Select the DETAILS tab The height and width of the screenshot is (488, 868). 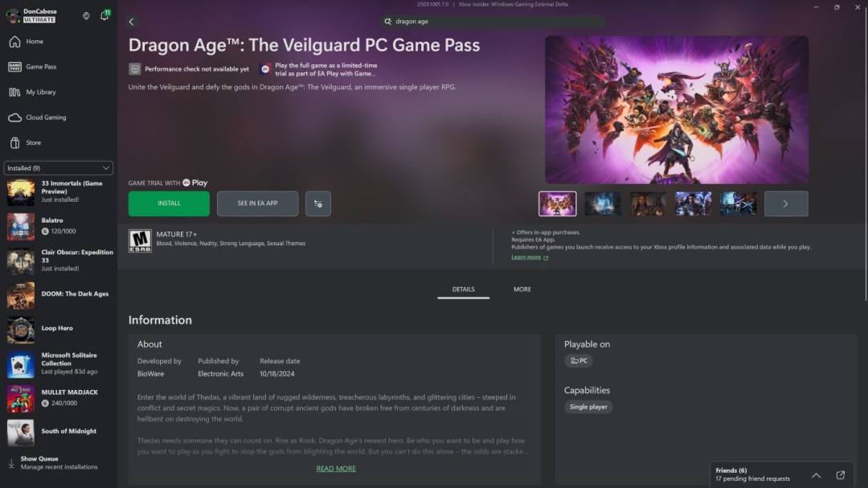click(x=463, y=289)
